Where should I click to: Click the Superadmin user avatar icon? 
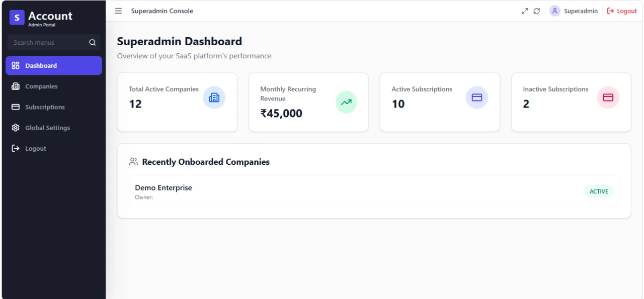pyautogui.click(x=555, y=11)
